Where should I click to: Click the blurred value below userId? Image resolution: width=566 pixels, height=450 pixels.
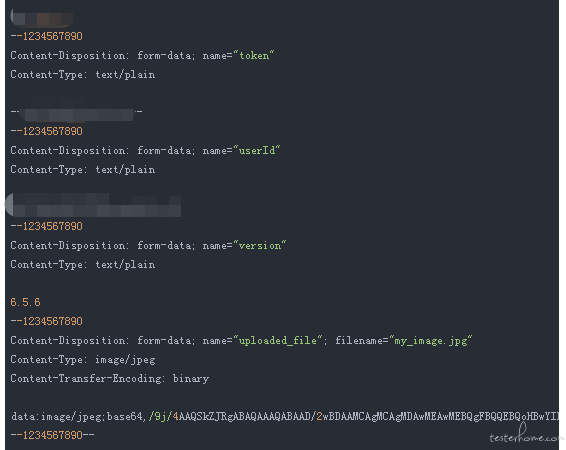(95, 205)
